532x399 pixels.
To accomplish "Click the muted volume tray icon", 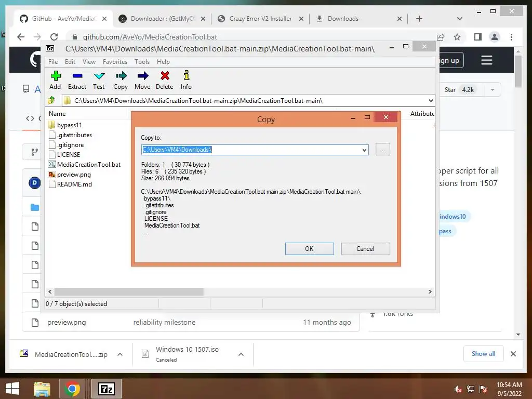I will (458, 389).
